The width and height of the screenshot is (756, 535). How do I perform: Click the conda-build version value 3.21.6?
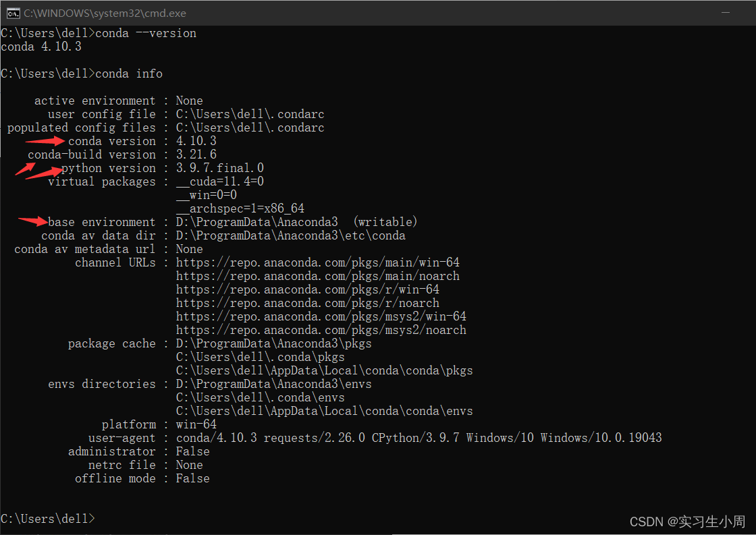pos(196,154)
